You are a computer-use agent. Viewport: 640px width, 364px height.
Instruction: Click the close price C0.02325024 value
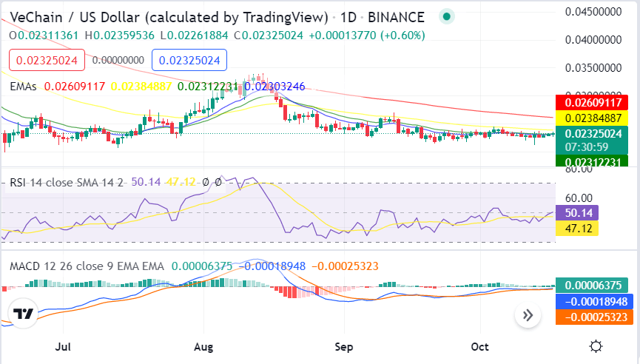tap(269, 36)
